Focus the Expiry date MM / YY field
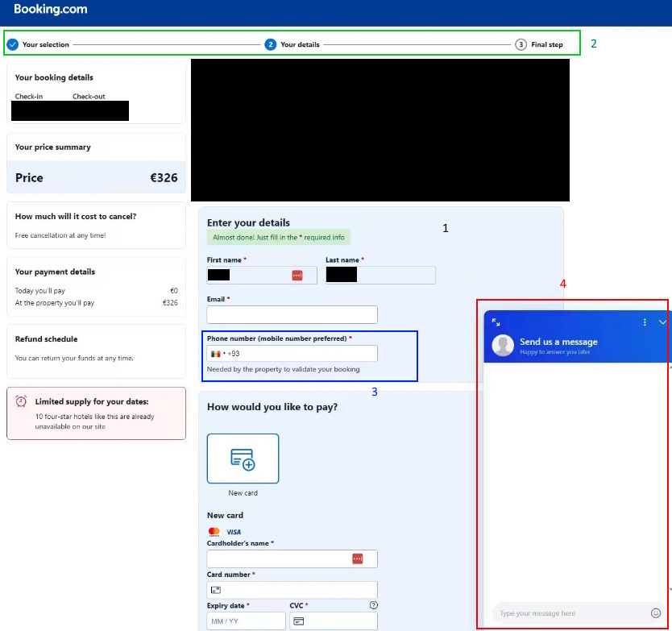672x631 pixels. (x=246, y=621)
